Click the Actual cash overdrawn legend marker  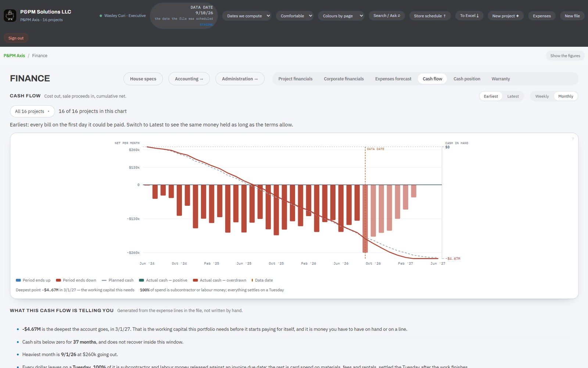click(x=196, y=280)
